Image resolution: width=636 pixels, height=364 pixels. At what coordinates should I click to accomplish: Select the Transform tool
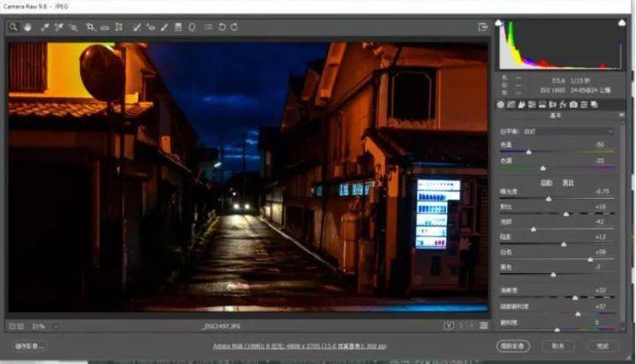click(x=119, y=27)
